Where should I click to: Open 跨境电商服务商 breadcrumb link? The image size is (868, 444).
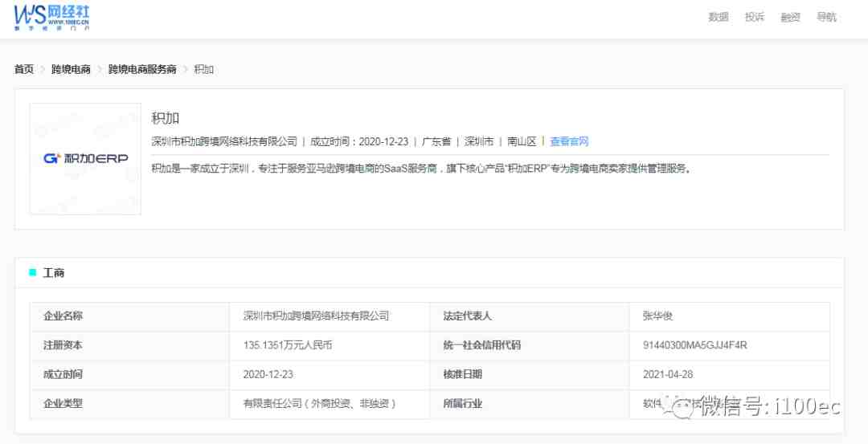pyautogui.click(x=142, y=69)
